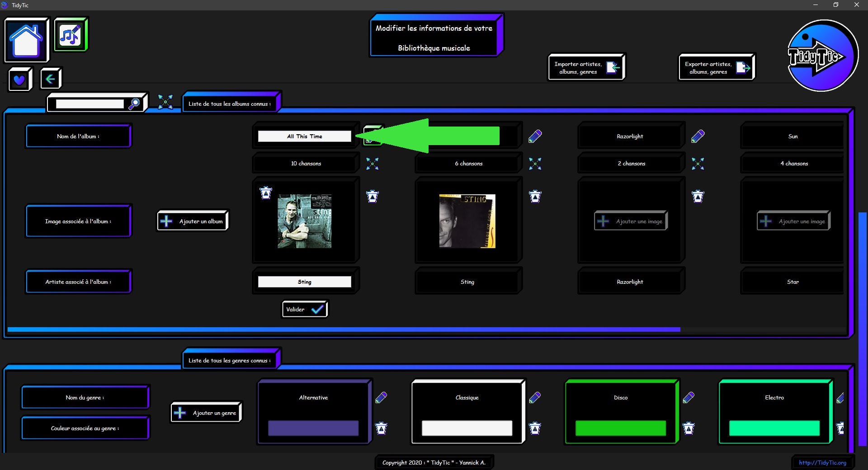Add an image to Razorlight album
The width and height of the screenshot is (868, 470).
coord(631,221)
